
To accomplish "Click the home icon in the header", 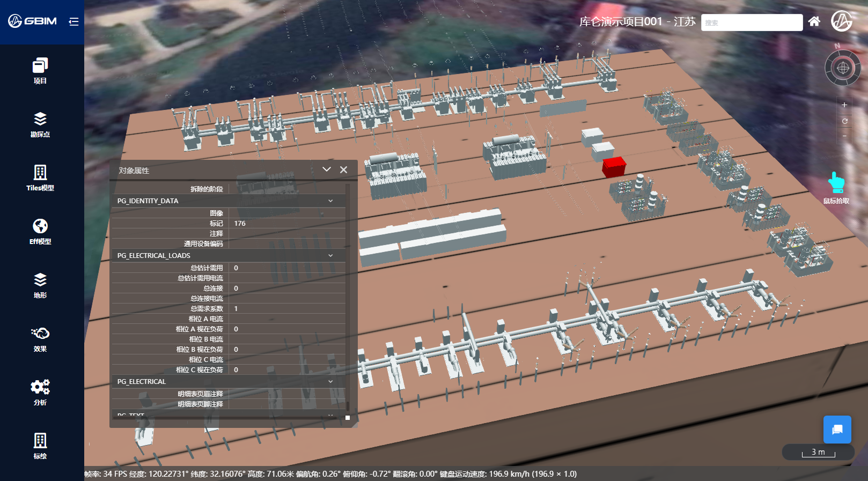I will 814,21.
